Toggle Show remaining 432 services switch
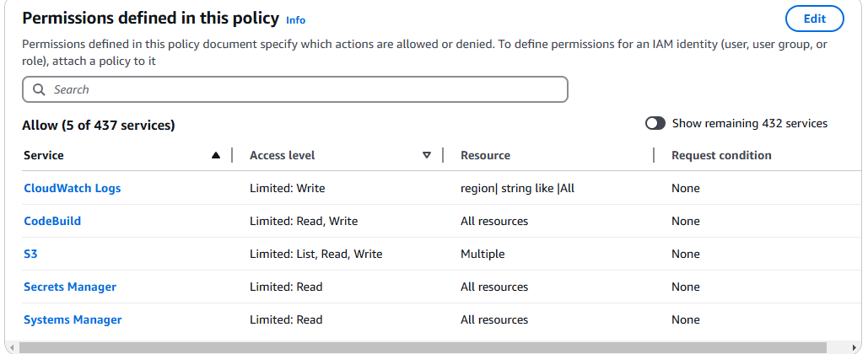 point(655,123)
